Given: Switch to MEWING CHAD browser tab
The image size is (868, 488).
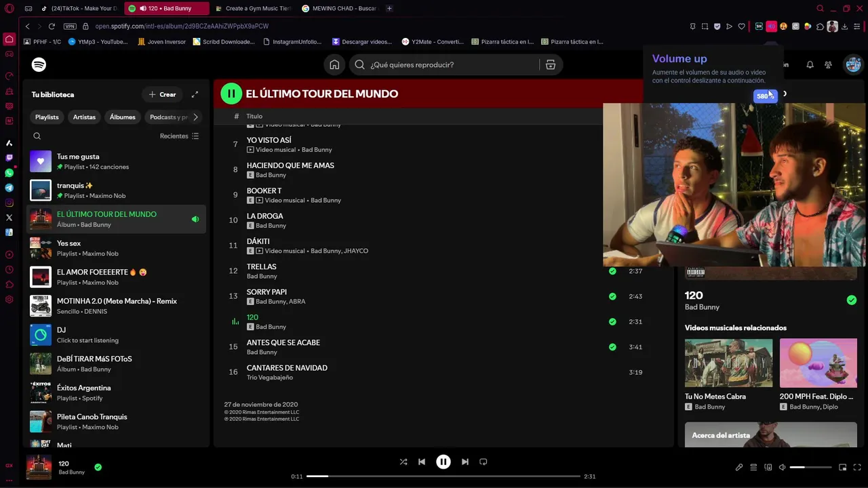Looking at the screenshot, I should coord(339,8).
